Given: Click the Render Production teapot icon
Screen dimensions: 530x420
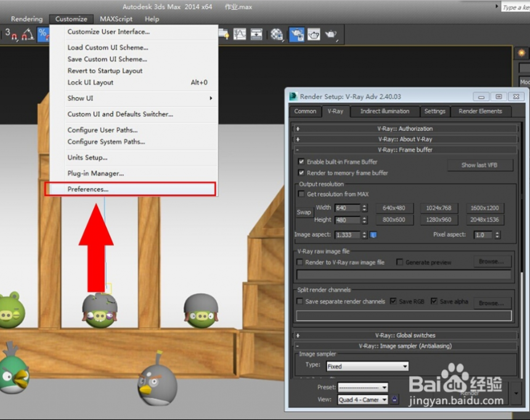Looking at the screenshot, I should (x=331, y=34).
